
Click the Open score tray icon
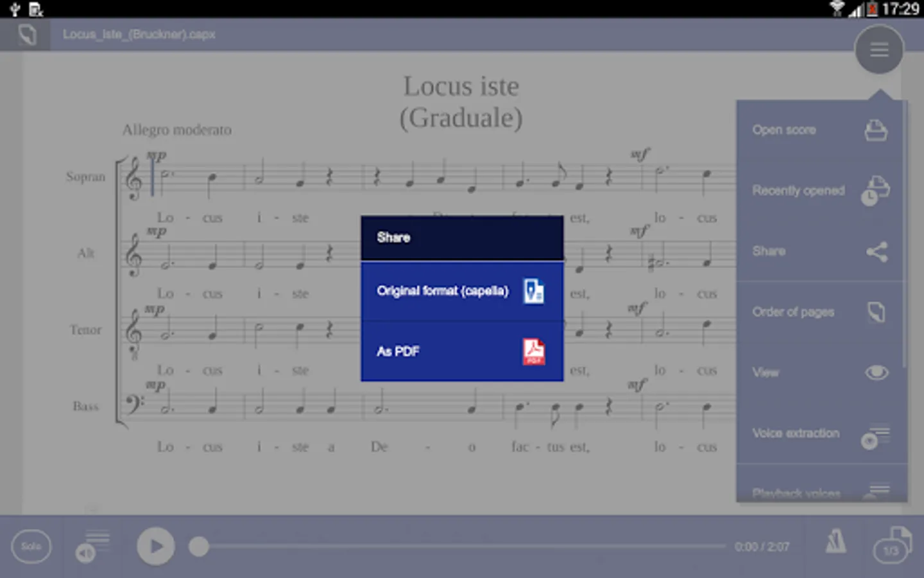[876, 130]
